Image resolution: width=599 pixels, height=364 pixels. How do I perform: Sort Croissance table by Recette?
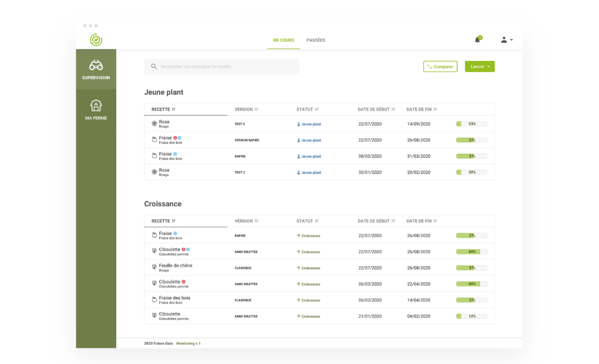[x=163, y=221]
